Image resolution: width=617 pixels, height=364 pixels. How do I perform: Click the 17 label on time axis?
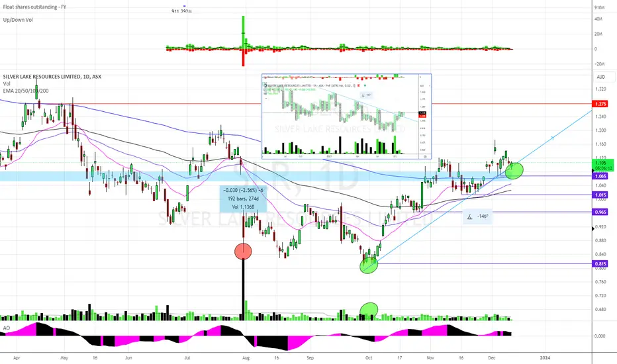point(399,358)
